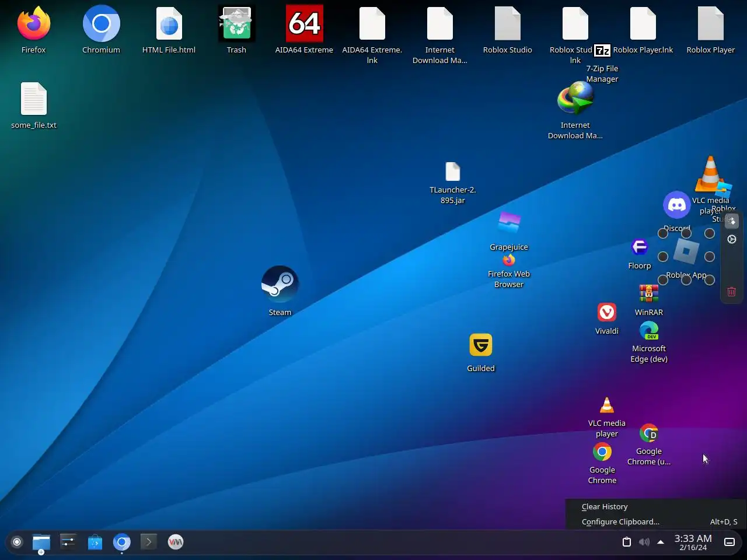
Task: Select the Roblox Player file icon
Action: [711, 24]
